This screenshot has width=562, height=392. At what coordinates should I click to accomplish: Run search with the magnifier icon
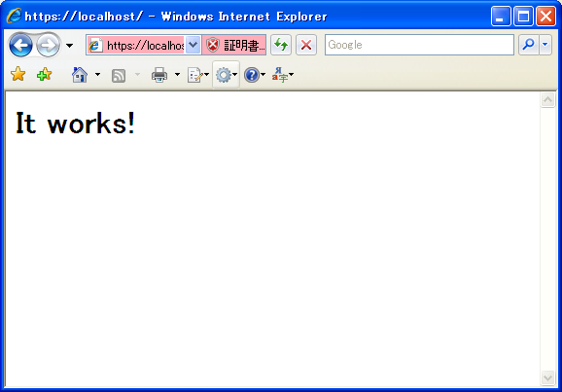[528, 45]
